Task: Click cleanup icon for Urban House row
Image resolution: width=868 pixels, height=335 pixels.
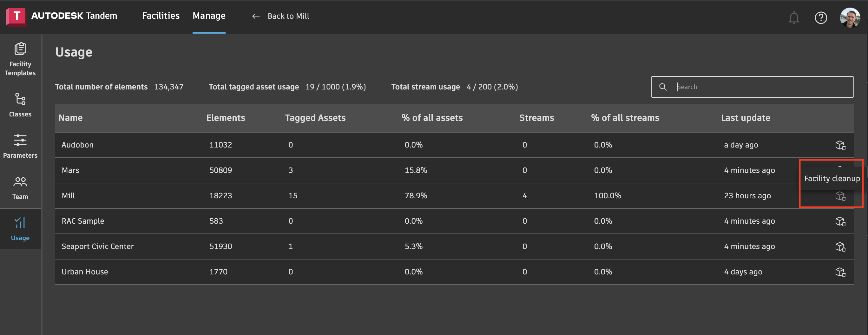Action: pos(840,272)
